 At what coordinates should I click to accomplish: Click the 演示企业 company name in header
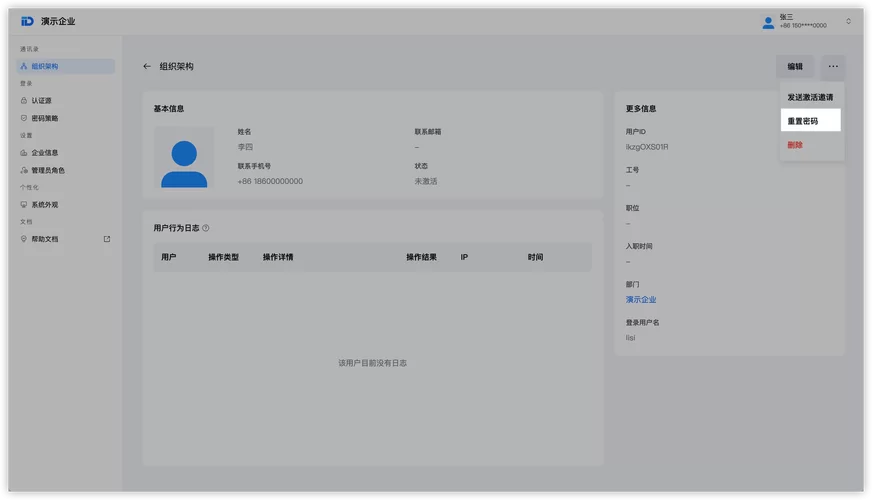58,21
